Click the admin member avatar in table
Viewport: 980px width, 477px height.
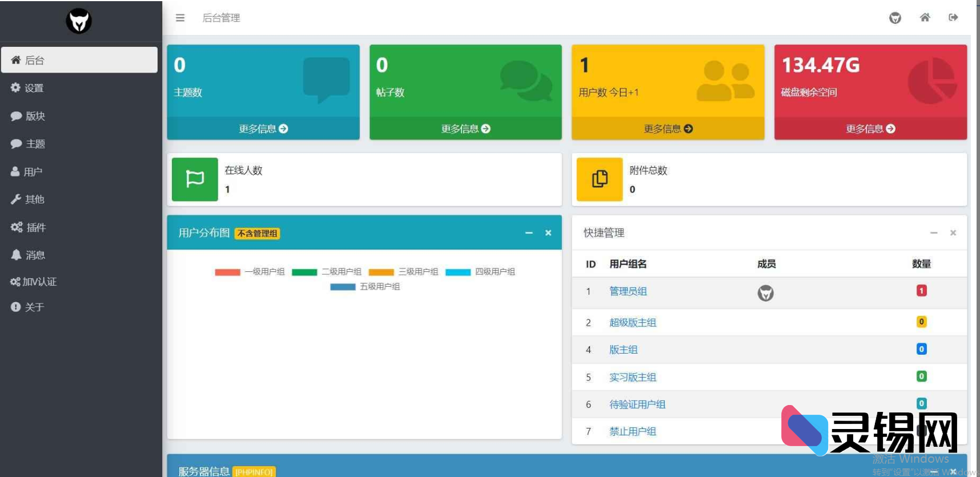pos(765,293)
